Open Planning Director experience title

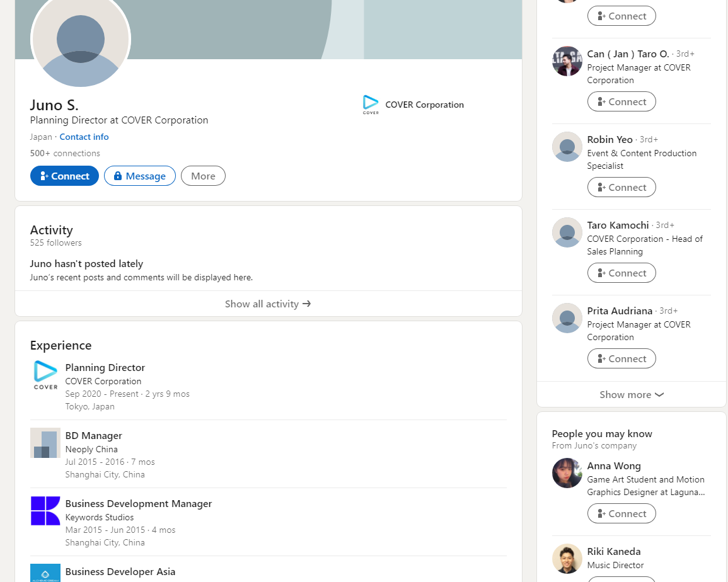pyautogui.click(x=105, y=368)
